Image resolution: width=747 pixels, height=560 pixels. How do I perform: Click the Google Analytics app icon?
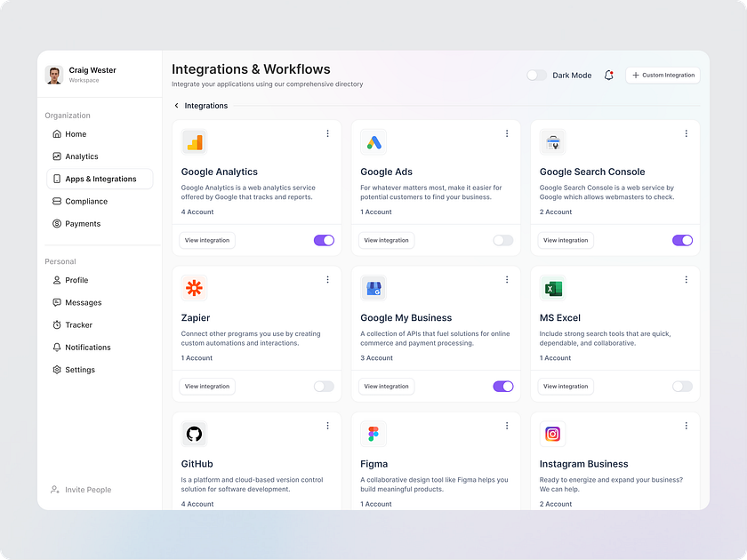click(x=195, y=141)
